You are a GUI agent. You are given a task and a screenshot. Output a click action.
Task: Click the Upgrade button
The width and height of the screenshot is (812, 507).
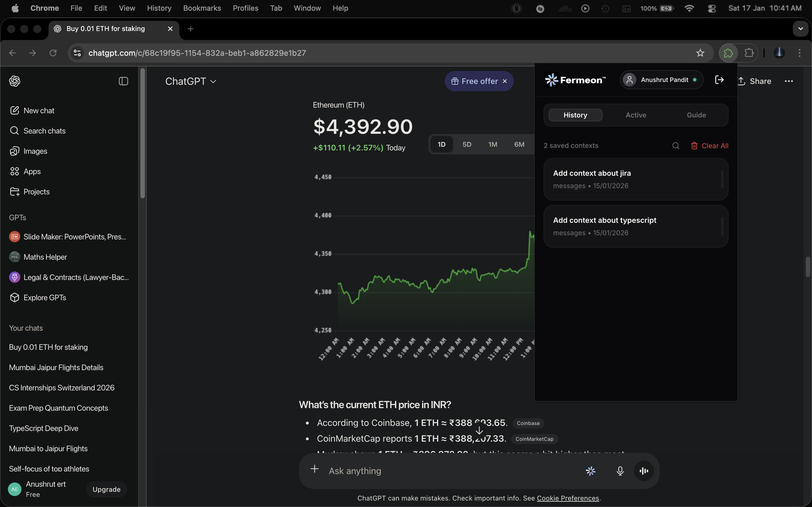[106, 489]
